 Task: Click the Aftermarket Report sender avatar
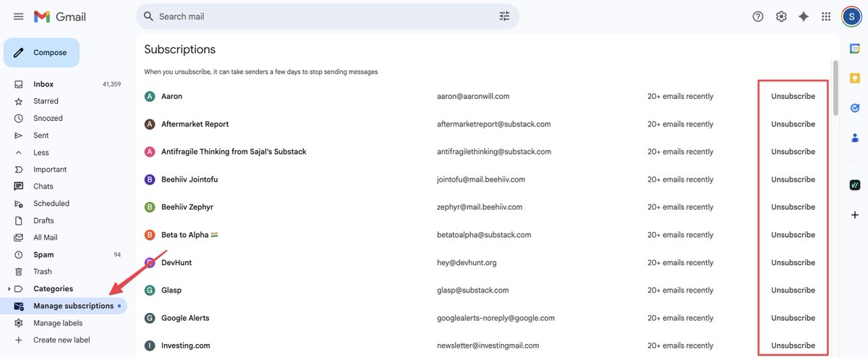tap(150, 124)
